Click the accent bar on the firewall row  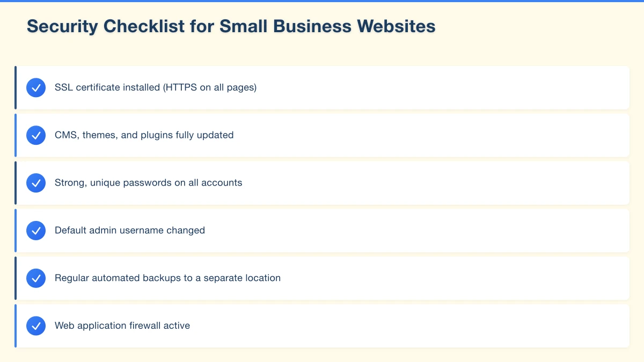tap(16, 326)
